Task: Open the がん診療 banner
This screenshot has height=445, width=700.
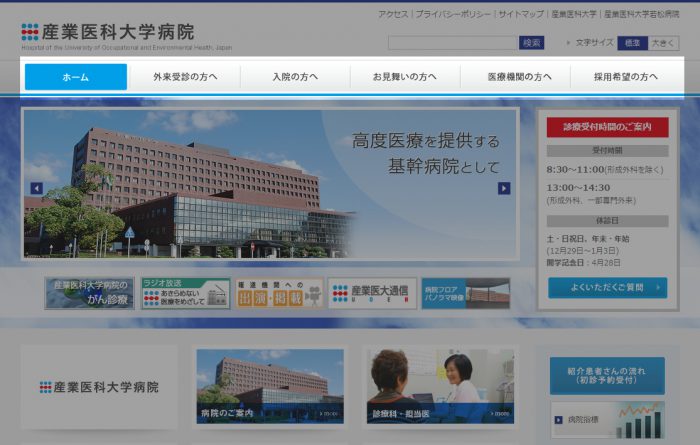Action: (x=90, y=293)
